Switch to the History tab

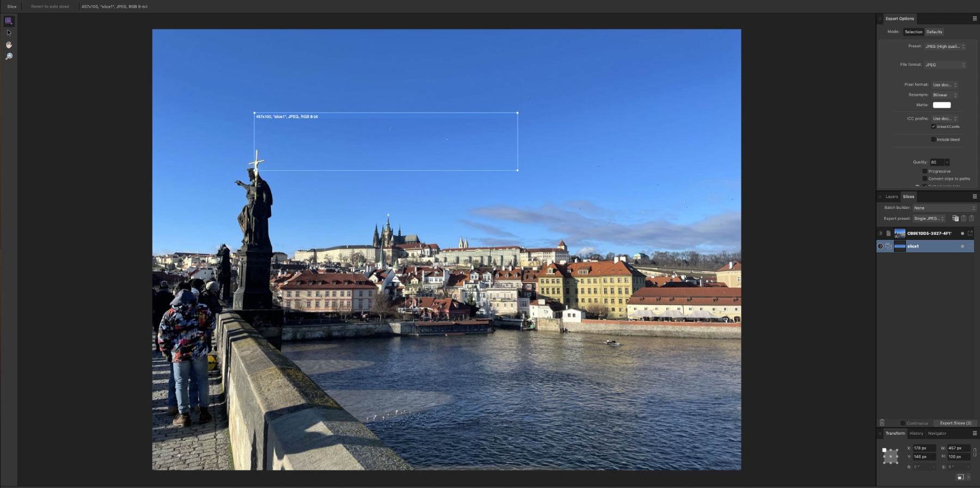[916, 434]
